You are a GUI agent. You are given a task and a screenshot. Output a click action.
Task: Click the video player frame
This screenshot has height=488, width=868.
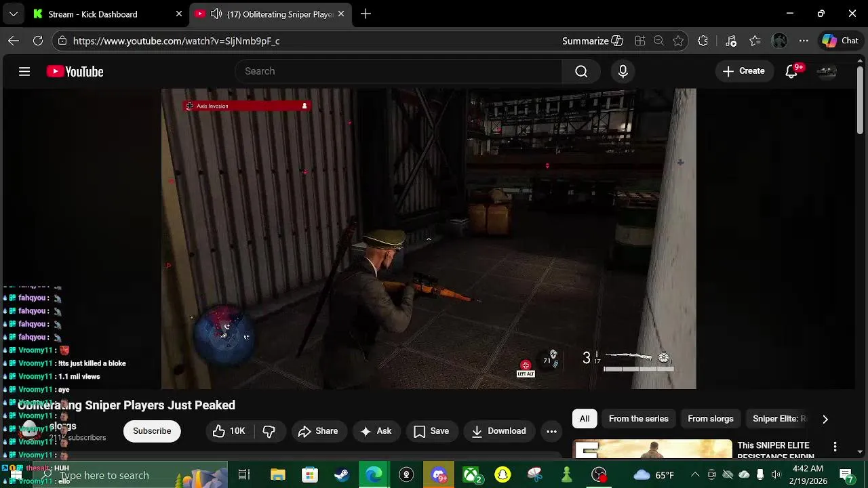tap(429, 239)
